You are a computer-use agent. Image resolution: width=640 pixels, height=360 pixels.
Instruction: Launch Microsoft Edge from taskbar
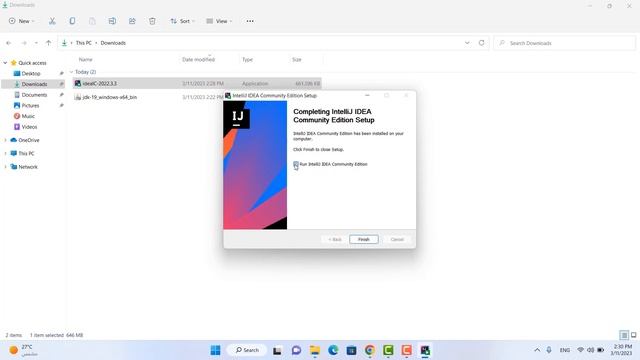333,350
